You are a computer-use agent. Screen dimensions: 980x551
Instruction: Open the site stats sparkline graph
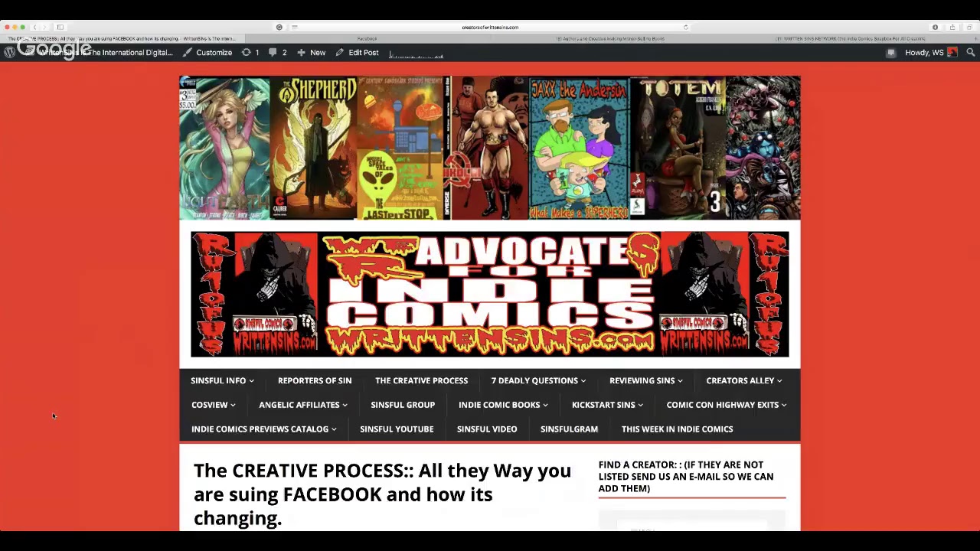tap(416, 54)
